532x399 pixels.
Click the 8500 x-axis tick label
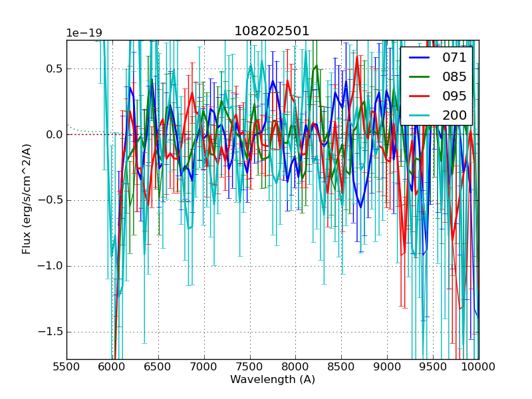pos(341,366)
